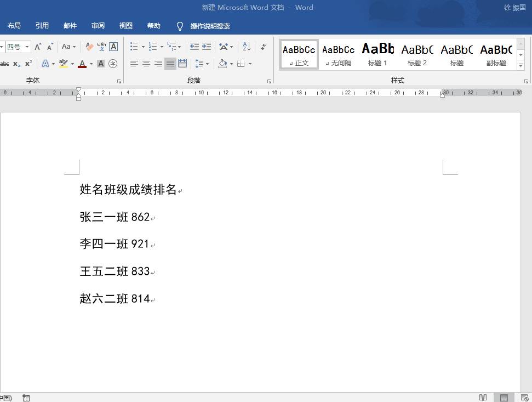Click the Increase Font Size icon
Image resolution: width=532 pixels, height=402 pixels.
(x=38, y=47)
